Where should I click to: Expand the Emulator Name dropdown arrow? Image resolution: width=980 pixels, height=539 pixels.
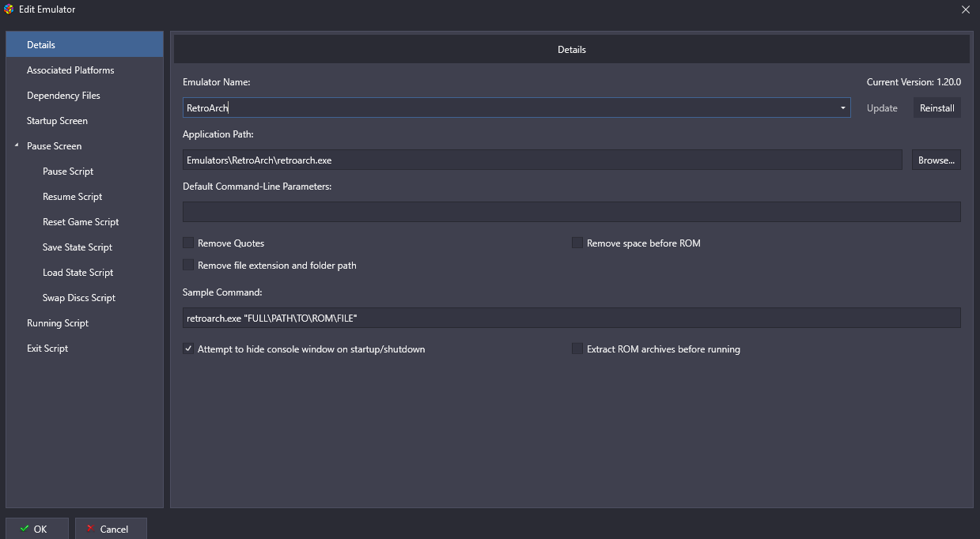click(x=843, y=108)
